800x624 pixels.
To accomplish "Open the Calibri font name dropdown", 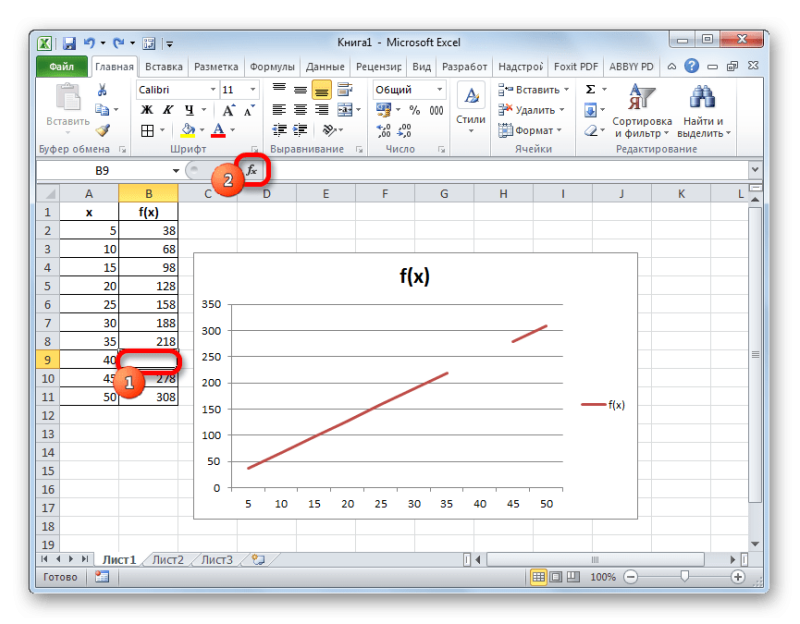I will click(x=213, y=90).
